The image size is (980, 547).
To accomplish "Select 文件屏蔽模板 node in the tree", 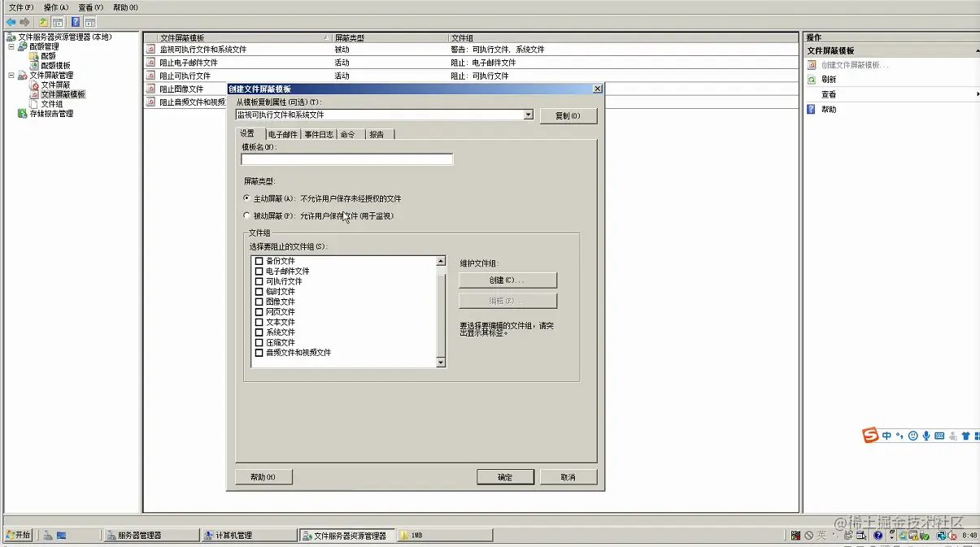I will point(63,94).
